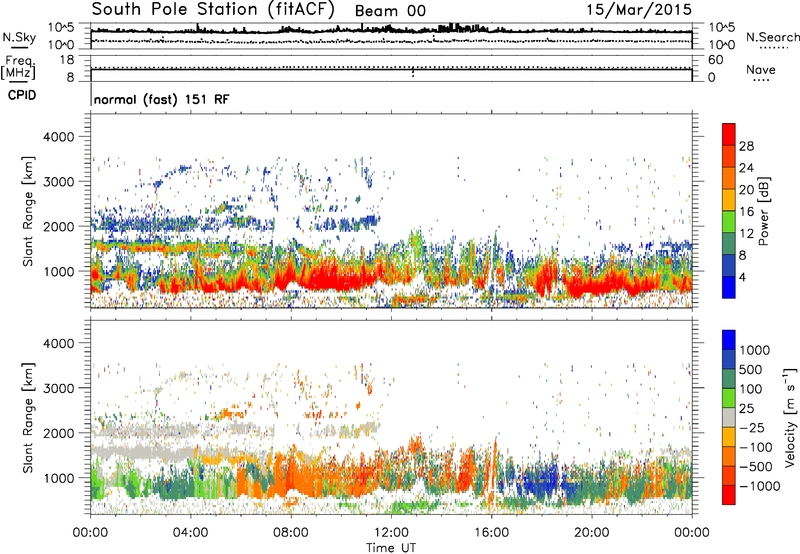This screenshot has width=800, height=554.
Task: Pick the bright blue bottom Power colorbar segment
Action: pyautogui.click(x=729, y=288)
